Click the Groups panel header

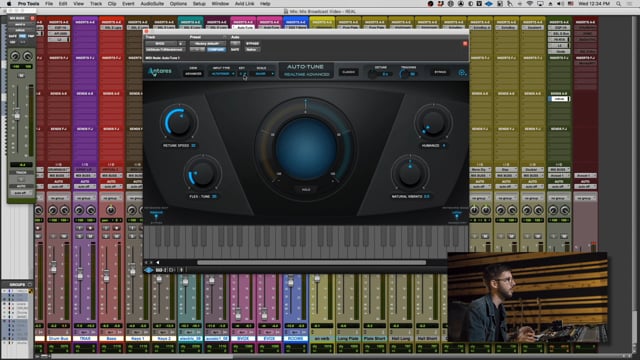point(17,284)
